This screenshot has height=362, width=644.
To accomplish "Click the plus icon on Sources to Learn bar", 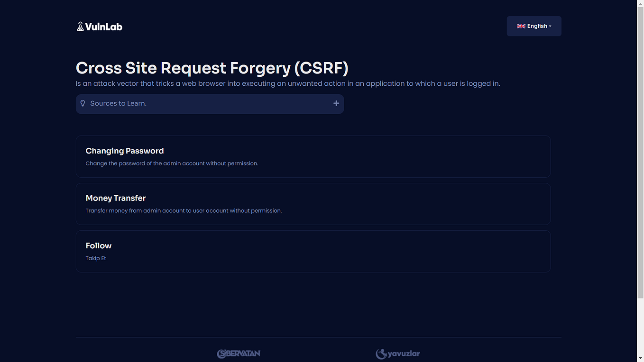I will tap(336, 103).
